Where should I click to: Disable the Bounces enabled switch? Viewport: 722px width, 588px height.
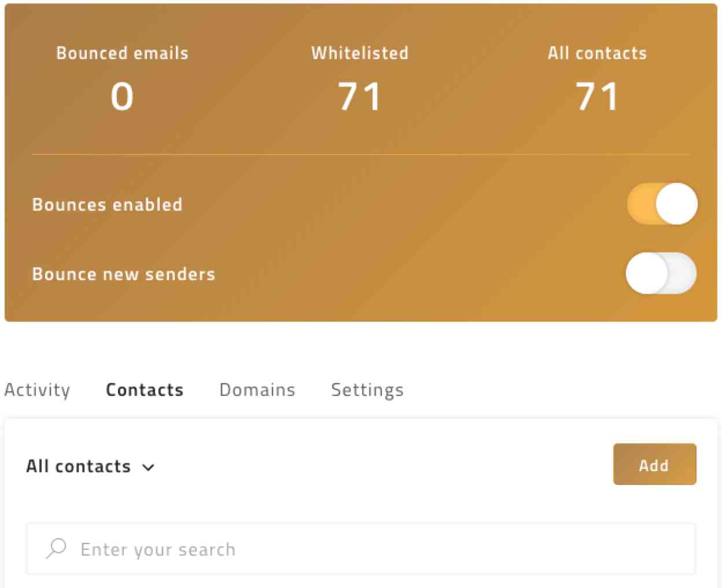click(x=661, y=204)
